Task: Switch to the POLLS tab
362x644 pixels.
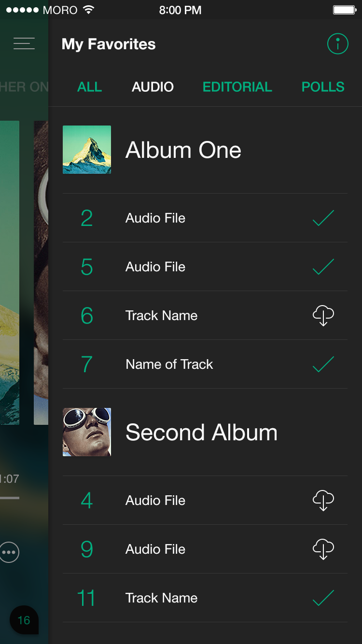Action: click(323, 87)
